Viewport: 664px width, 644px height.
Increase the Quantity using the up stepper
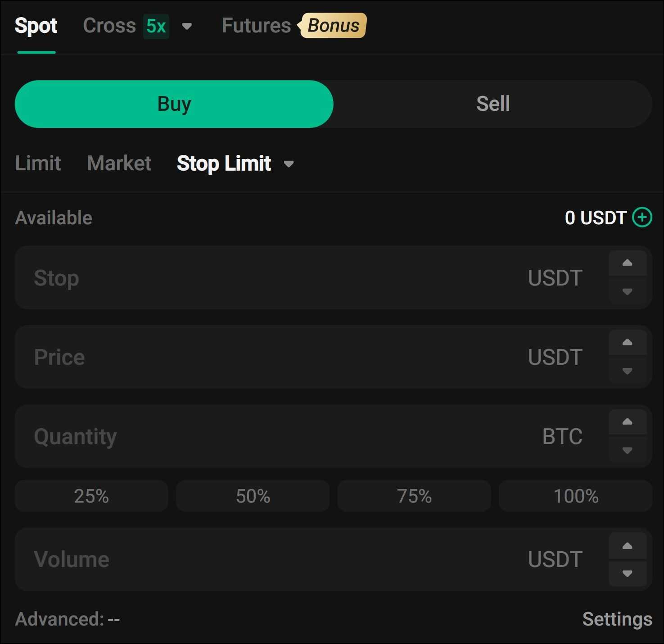tap(628, 422)
